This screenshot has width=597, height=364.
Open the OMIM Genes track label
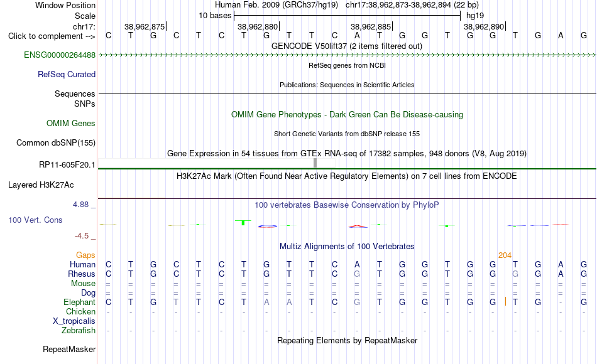pyautogui.click(x=71, y=123)
